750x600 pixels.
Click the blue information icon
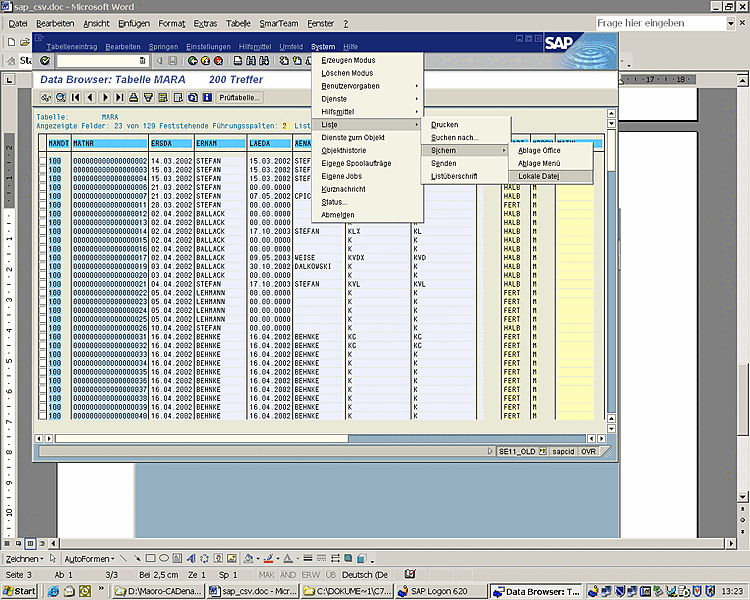pyautogui.click(x=207, y=97)
